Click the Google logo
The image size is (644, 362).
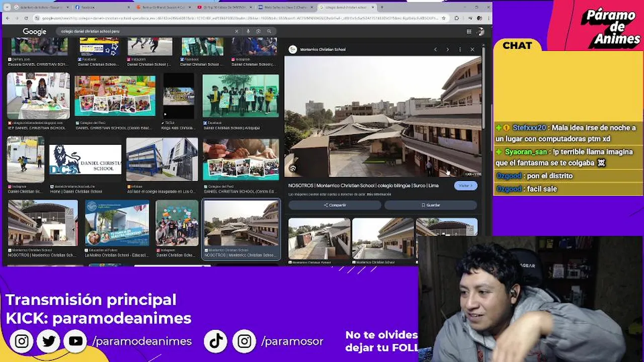(x=34, y=32)
